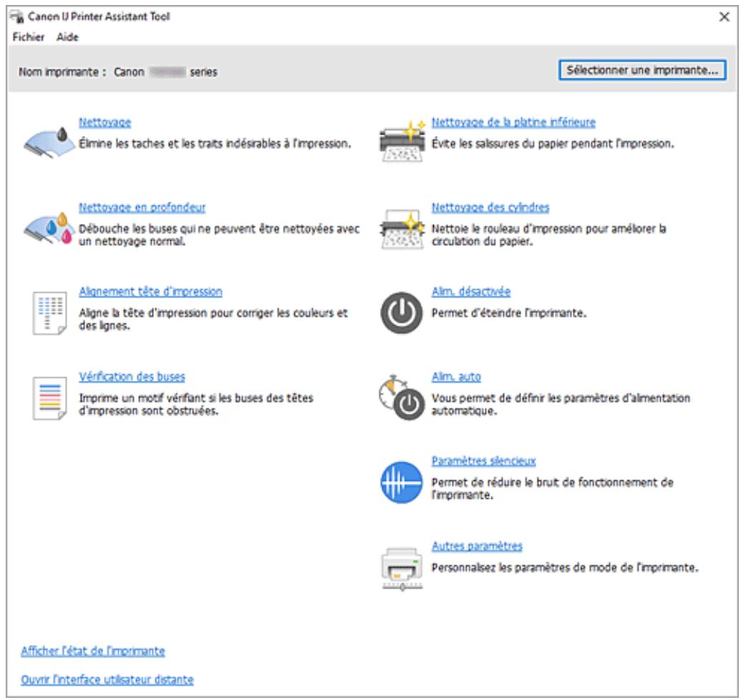This screenshot has width=741, height=700.
Task: Click the Alim. désactivée link
Action: (x=471, y=291)
